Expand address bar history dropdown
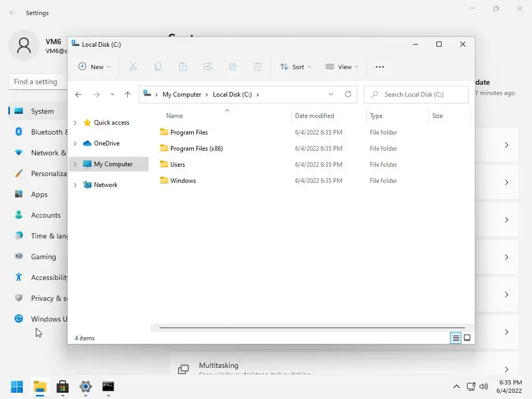This screenshot has width=532, height=399. [331, 95]
